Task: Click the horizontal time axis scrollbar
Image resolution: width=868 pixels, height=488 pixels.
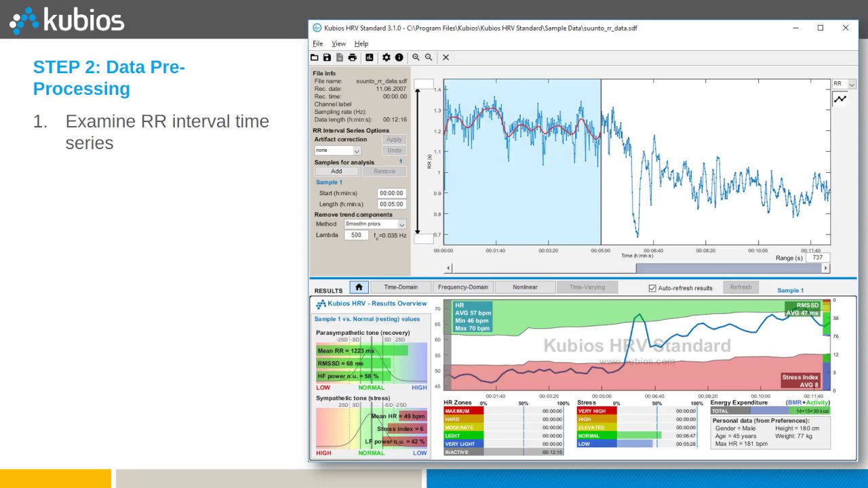Action: click(x=636, y=268)
